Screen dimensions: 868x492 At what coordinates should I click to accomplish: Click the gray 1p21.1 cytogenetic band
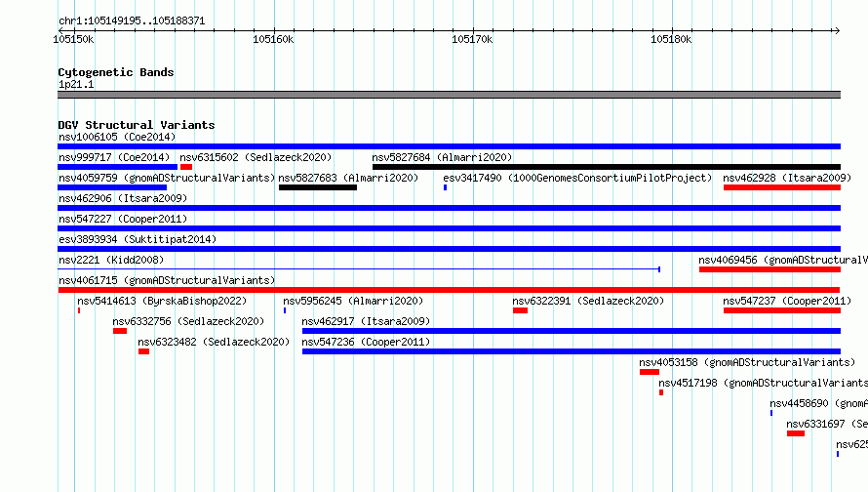449,95
